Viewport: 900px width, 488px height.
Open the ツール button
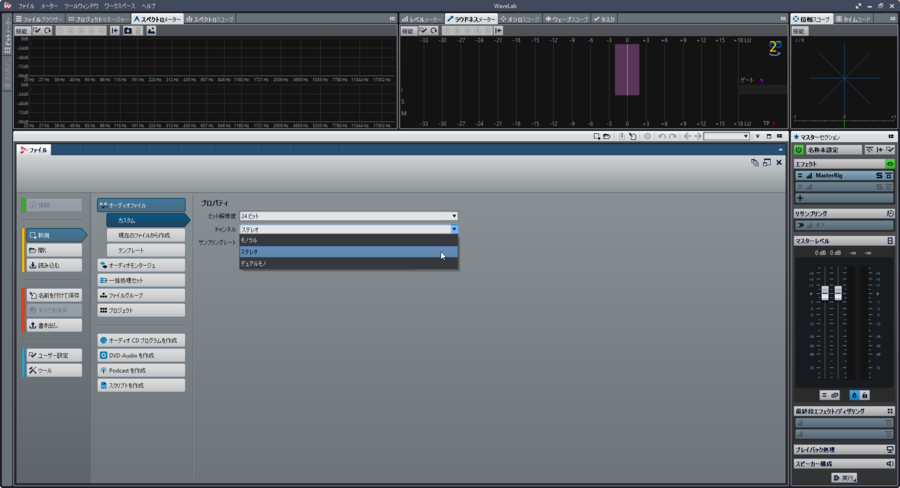pos(54,370)
